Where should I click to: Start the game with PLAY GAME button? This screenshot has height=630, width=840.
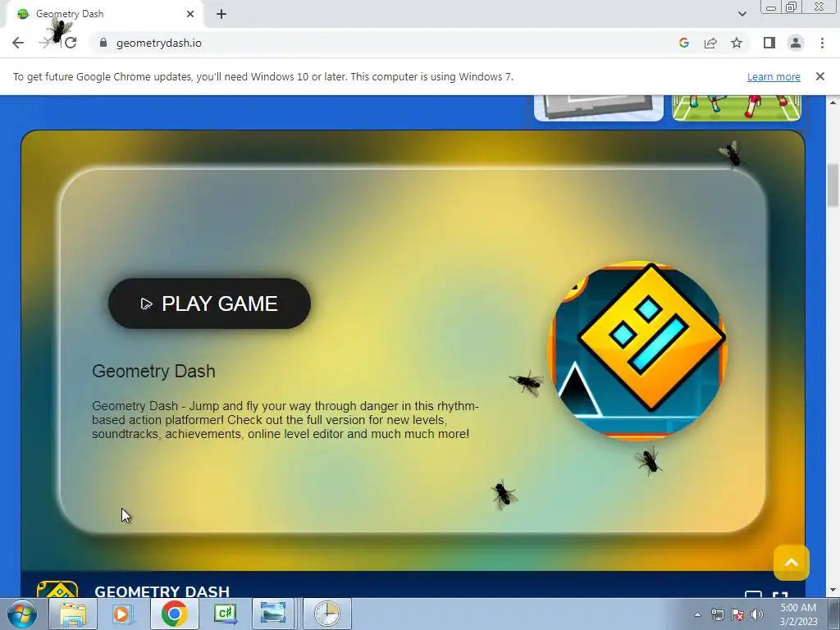209,304
